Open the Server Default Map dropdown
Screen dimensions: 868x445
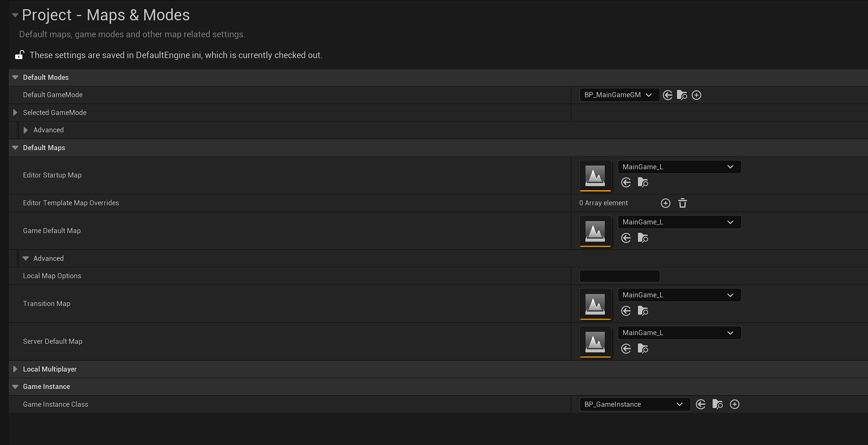679,333
